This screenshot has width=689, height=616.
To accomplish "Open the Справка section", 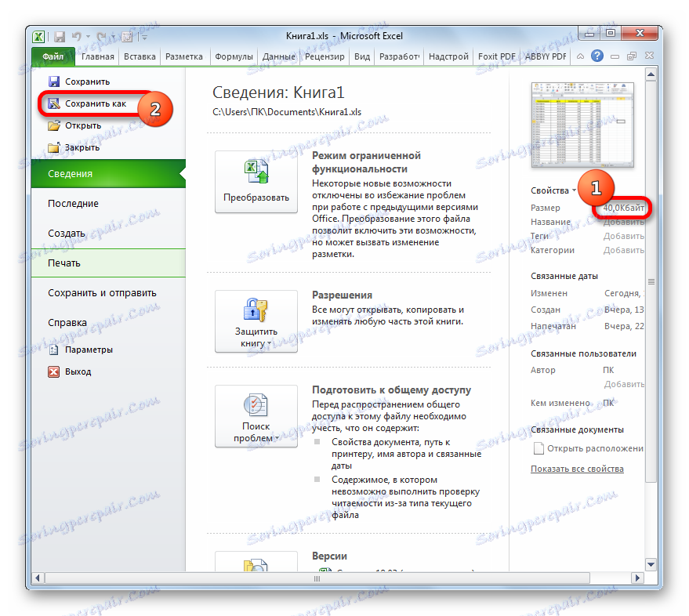I will [x=108, y=323].
